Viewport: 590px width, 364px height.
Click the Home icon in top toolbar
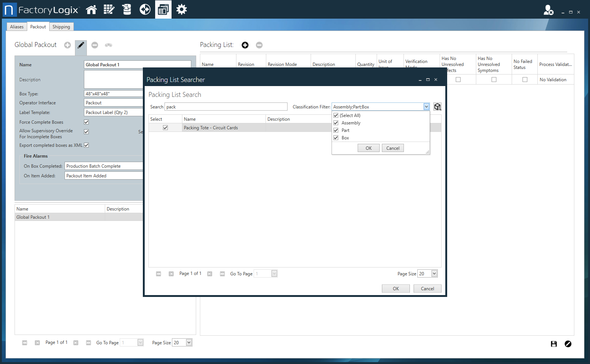pos(91,10)
